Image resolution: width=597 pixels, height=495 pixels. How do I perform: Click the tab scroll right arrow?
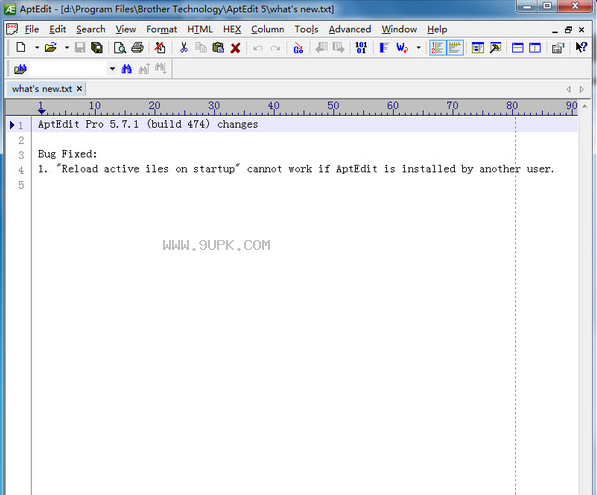tap(581, 89)
